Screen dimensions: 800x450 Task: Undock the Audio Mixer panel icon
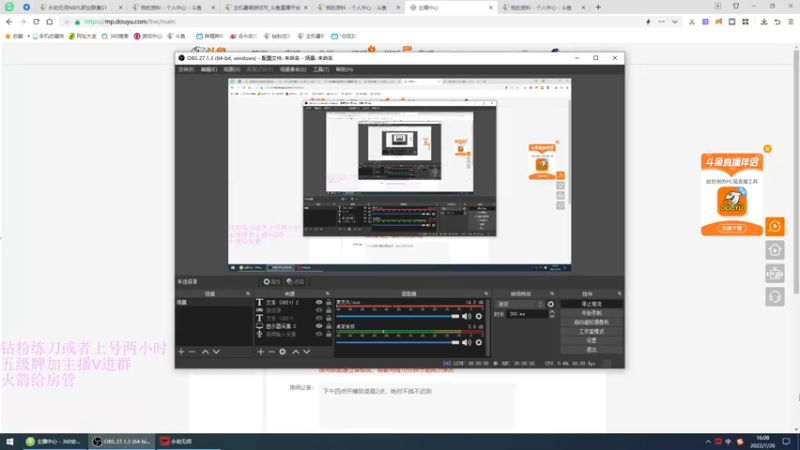[x=486, y=294]
